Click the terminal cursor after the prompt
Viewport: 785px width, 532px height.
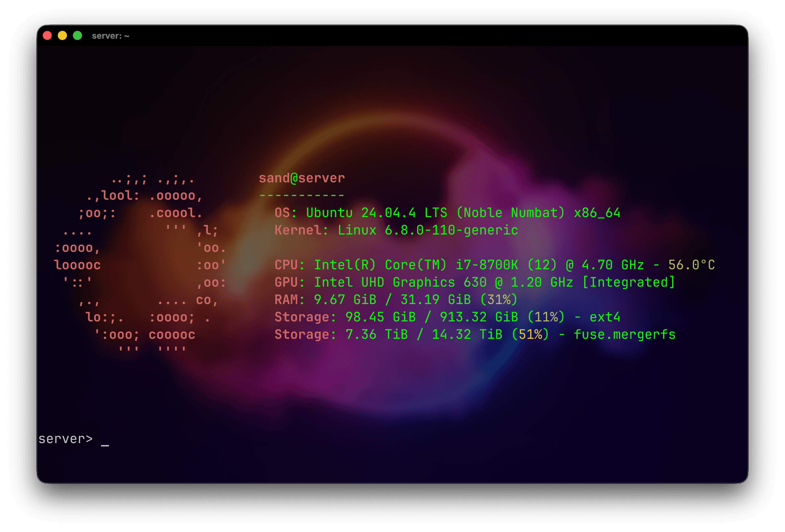(105, 446)
